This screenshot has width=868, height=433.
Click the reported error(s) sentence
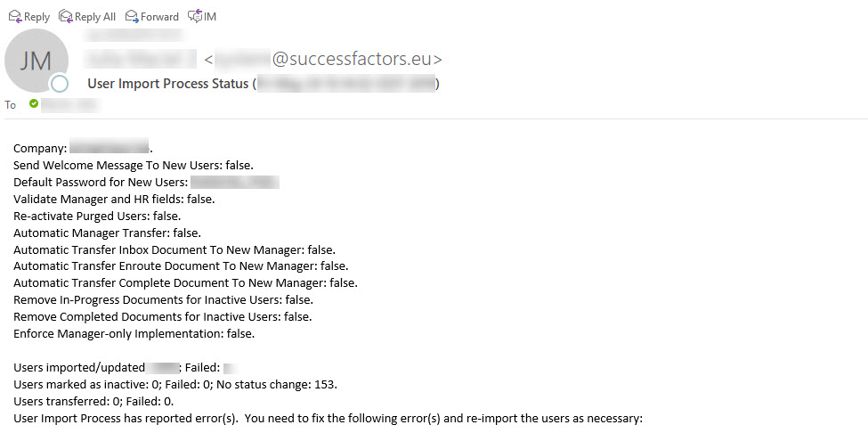[x=328, y=418]
